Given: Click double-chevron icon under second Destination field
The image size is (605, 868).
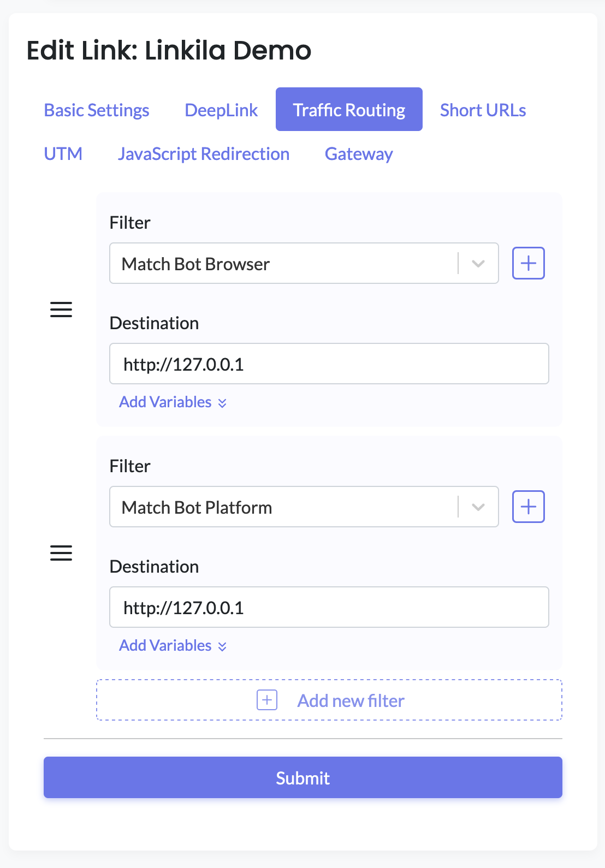Looking at the screenshot, I should [x=222, y=646].
